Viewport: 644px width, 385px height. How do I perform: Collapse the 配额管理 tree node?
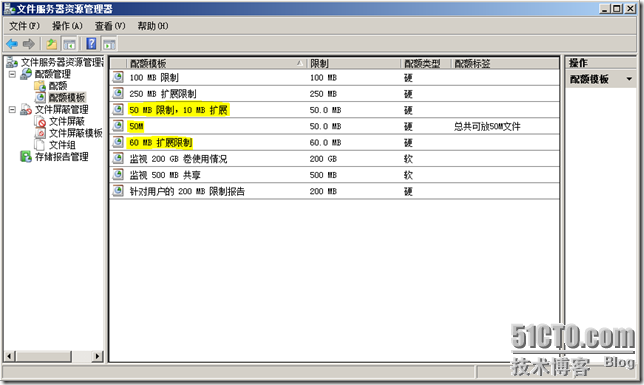point(12,74)
